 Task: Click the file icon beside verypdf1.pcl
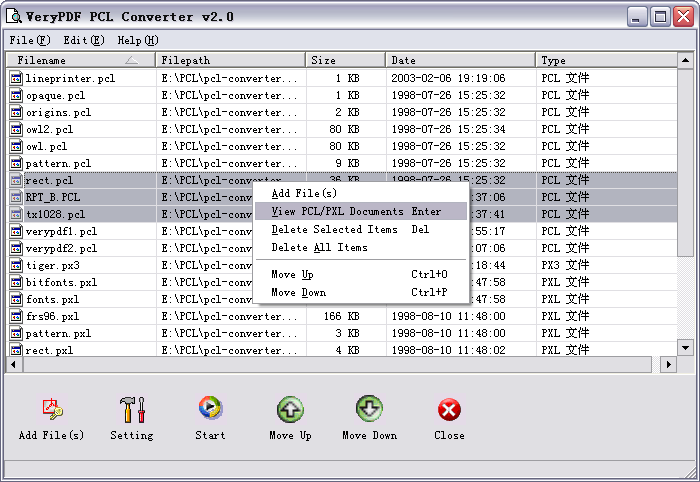coord(16,231)
